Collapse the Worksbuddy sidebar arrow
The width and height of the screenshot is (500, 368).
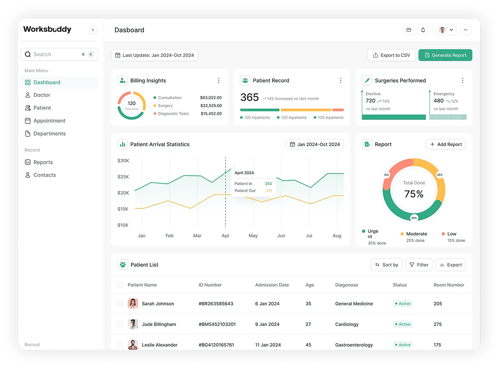pyautogui.click(x=93, y=30)
